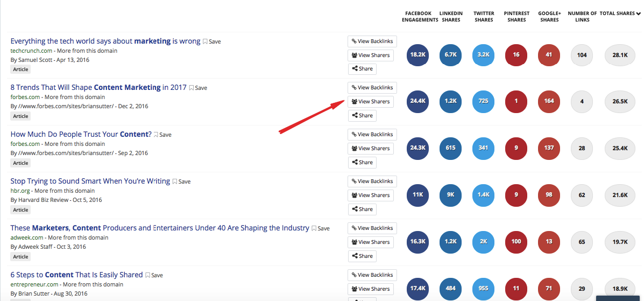Click the Article tag under adweek result
Screen dimensions: 644x301
(20, 257)
